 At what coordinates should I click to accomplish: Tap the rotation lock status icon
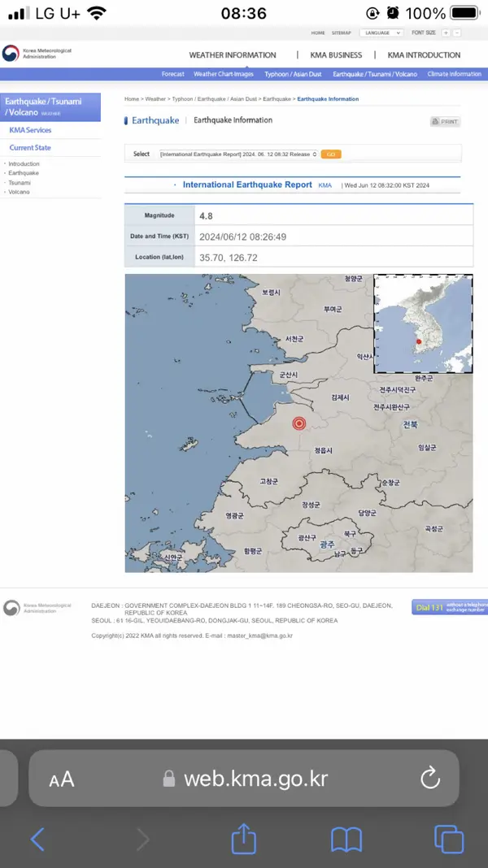pyautogui.click(x=373, y=13)
